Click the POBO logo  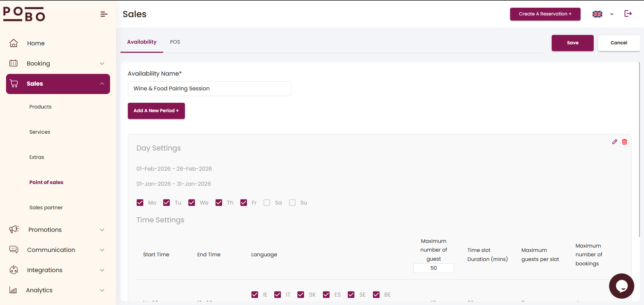(24, 14)
